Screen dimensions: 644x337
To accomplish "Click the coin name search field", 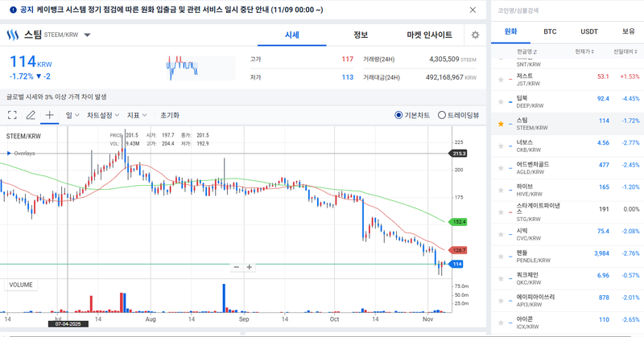I will tap(563, 10).
